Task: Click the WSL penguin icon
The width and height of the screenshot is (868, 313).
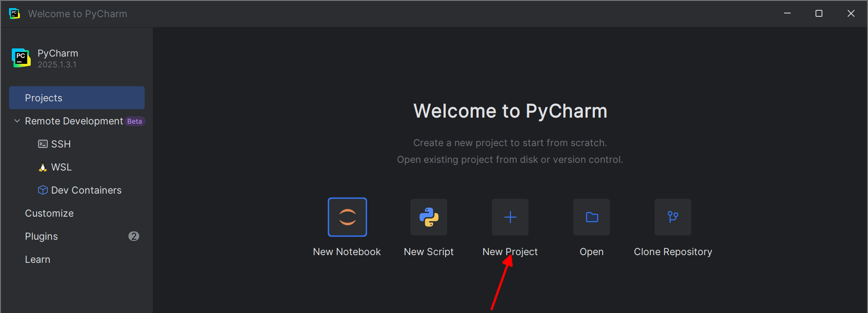Action: click(43, 167)
